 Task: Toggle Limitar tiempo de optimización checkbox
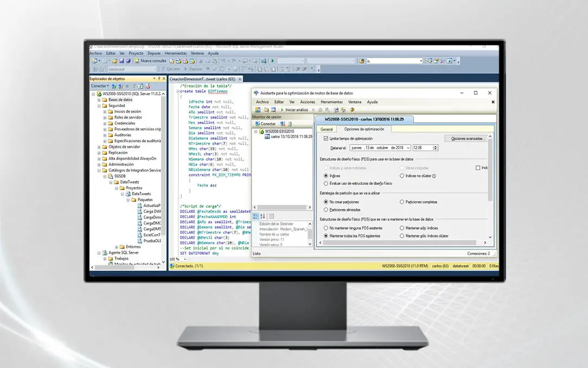(x=326, y=139)
